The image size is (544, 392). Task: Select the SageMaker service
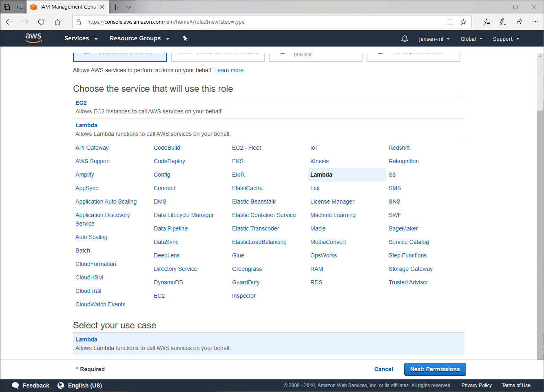(x=403, y=228)
